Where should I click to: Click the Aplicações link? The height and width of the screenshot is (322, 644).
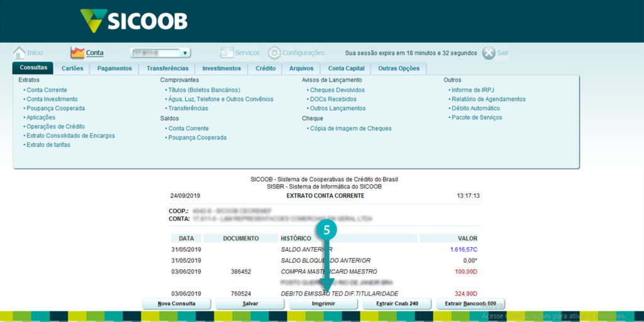click(x=41, y=118)
